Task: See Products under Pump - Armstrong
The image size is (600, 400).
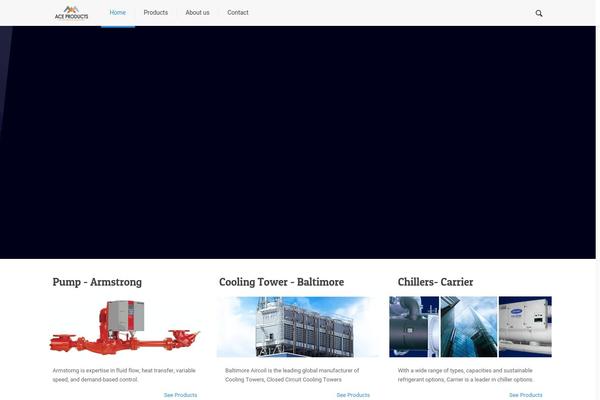Action: pyautogui.click(x=180, y=395)
